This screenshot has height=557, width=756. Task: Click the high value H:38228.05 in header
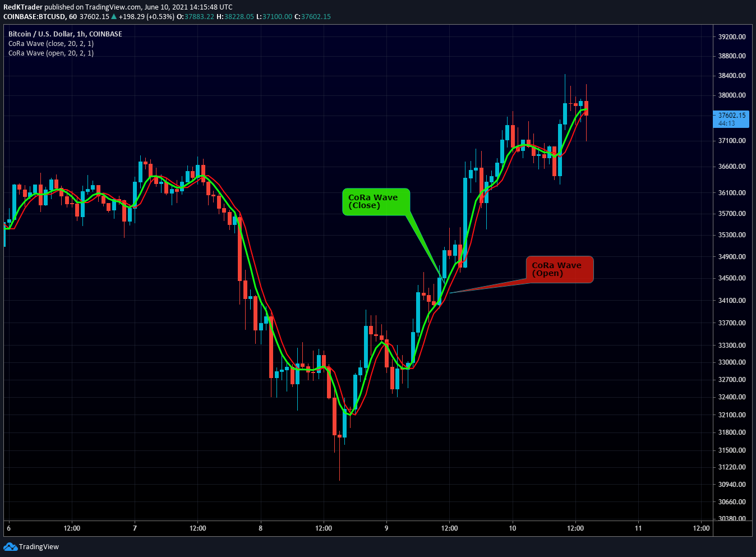click(235, 17)
